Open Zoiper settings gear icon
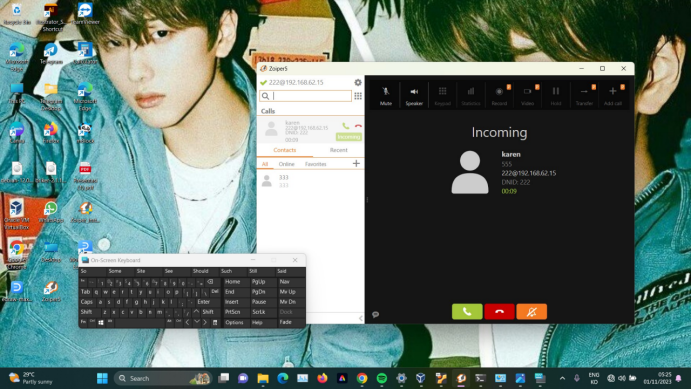Viewport: 692px width, 389px height. [x=358, y=83]
